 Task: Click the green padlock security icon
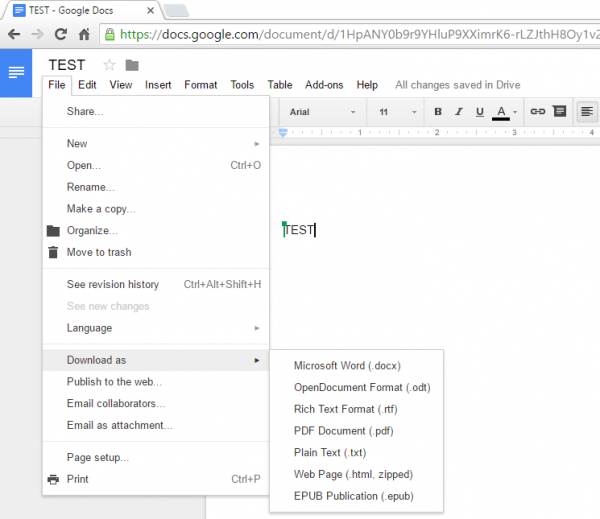pyautogui.click(x=110, y=34)
